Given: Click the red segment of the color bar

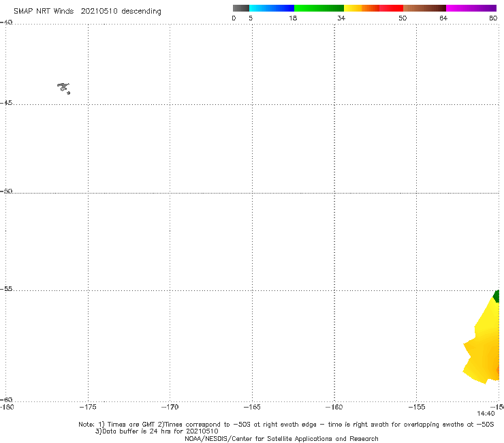Looking at the screenshot, I should coord(391,8).
